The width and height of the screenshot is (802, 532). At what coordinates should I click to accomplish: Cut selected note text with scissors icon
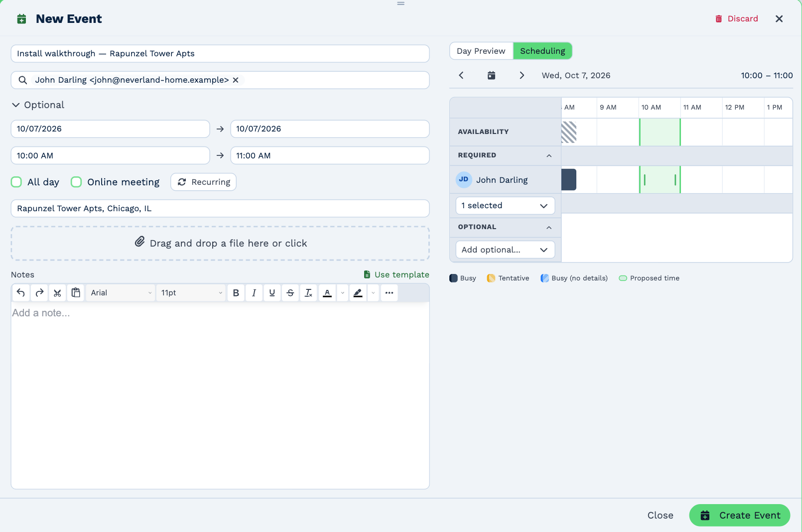(x=57, y=293)
